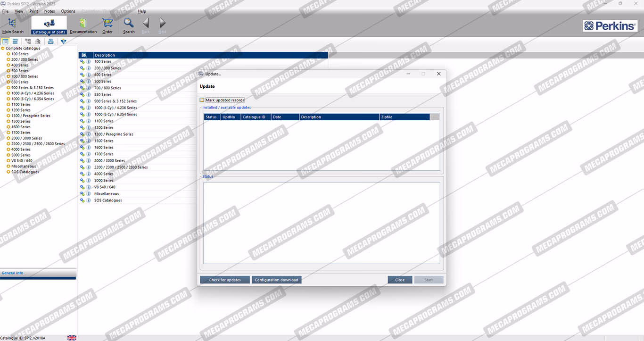This screenshot has height=341, width=644.
Task: Click the parts link icon on the SOS Catalogues row
Action: 82,200
